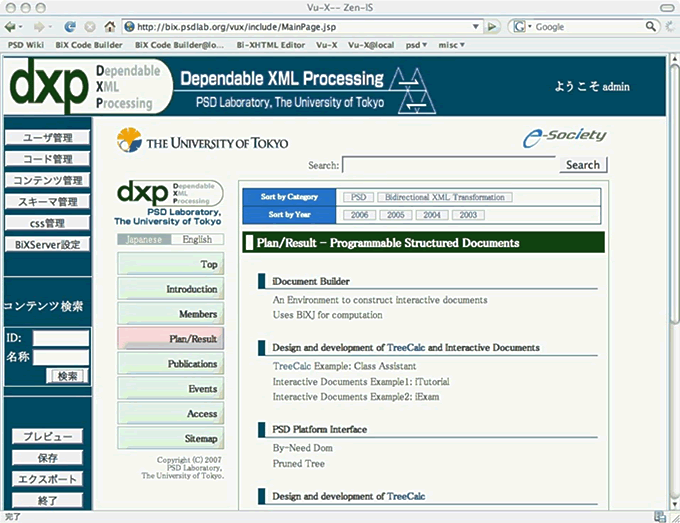Open BiXServer設定 settings
The width and height of the screenshot is (680, 523).
pos(48,244)
